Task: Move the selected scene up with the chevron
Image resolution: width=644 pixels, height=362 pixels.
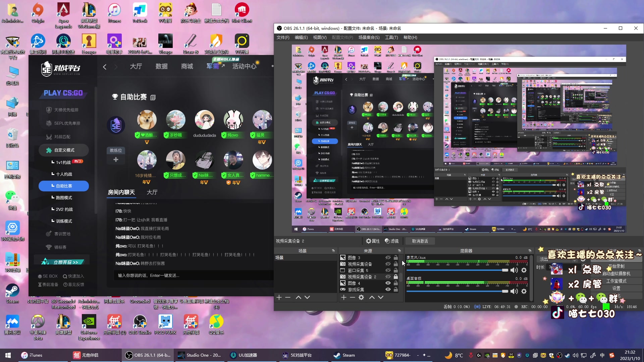Action: [298, 297]
